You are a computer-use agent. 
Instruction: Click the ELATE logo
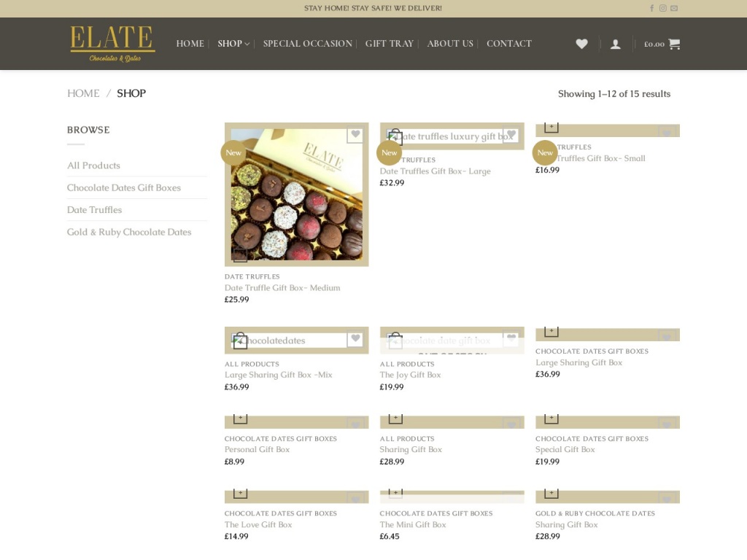[112, 44]
